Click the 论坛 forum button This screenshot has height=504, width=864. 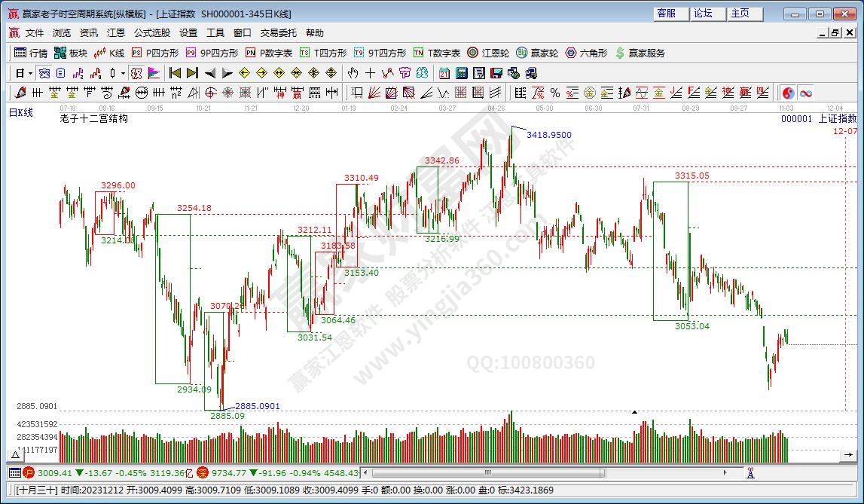coord(704,14)
